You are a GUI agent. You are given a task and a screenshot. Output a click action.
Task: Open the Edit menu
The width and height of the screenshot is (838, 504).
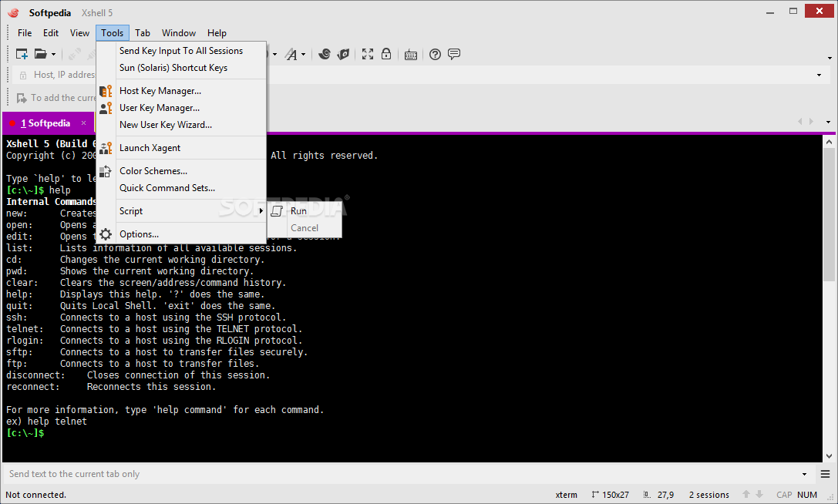point(51,33)
